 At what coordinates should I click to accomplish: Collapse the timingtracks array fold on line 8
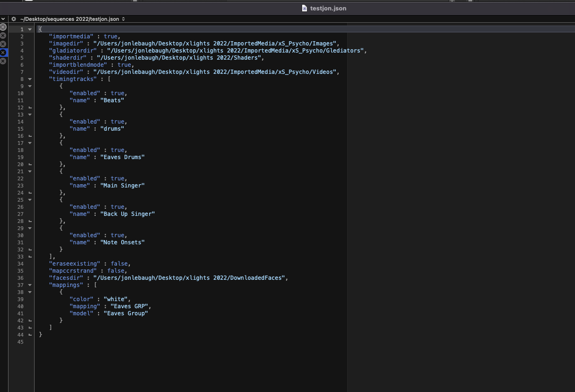(29, 79)
